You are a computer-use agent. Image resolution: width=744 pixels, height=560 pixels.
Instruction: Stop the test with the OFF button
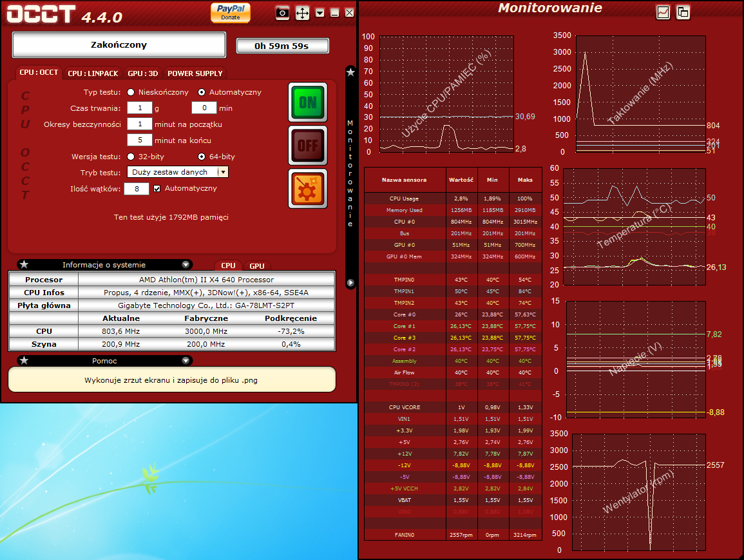point(308,145)
